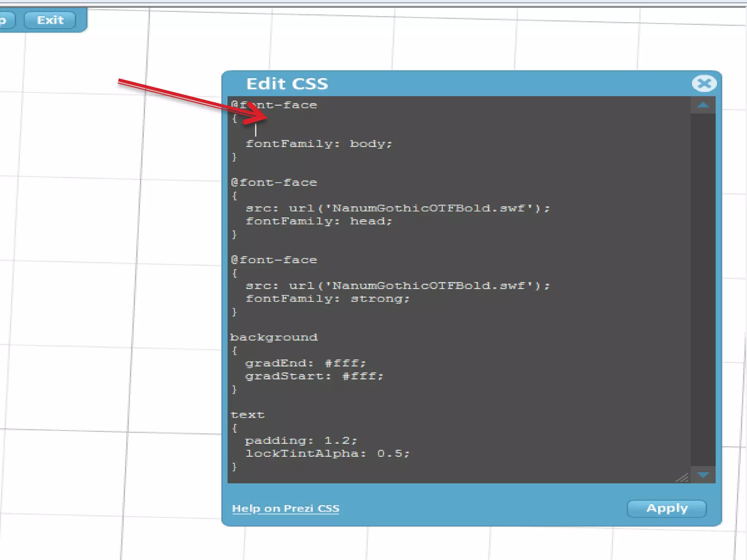This screenshot has width=747, height=560.
Task: Click the 'gradEnd: #fff;' line
Action: (x=305, y=363)
